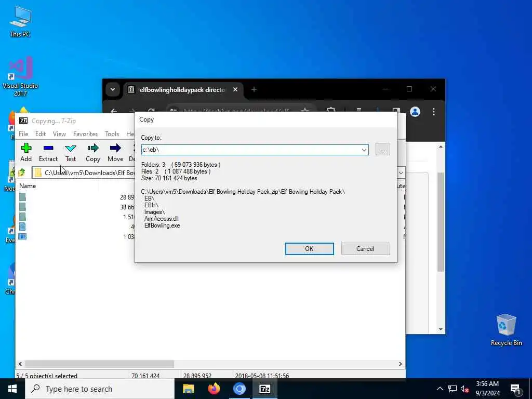Image resolution: width=532 pixels, height=399 pixels.
Task: Click the Test toolbar icon
Action: coord(71,152)
